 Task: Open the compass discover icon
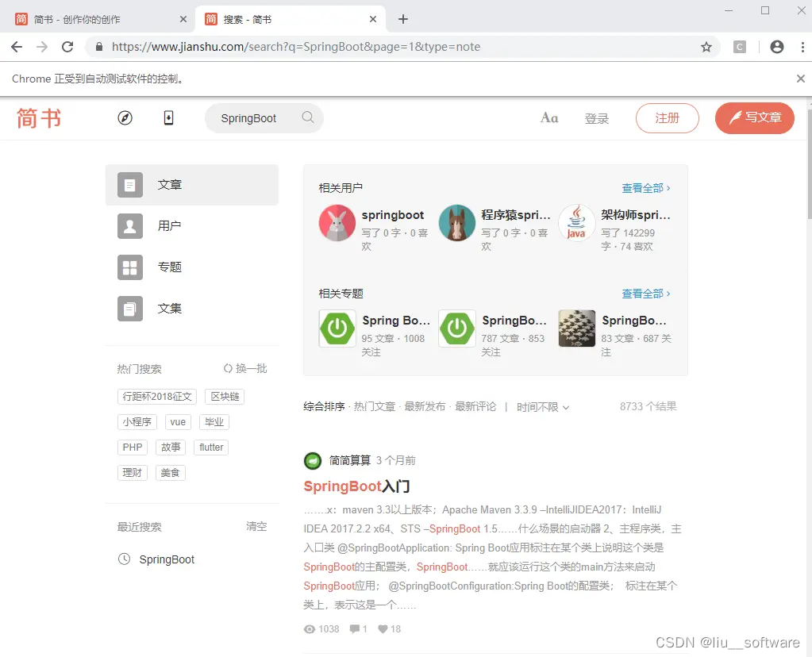tap(125, 118)
